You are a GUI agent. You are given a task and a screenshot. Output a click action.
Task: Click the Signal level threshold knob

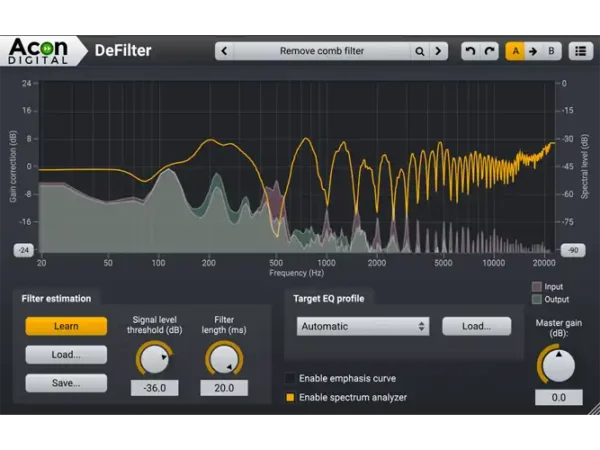click(155, 358)
